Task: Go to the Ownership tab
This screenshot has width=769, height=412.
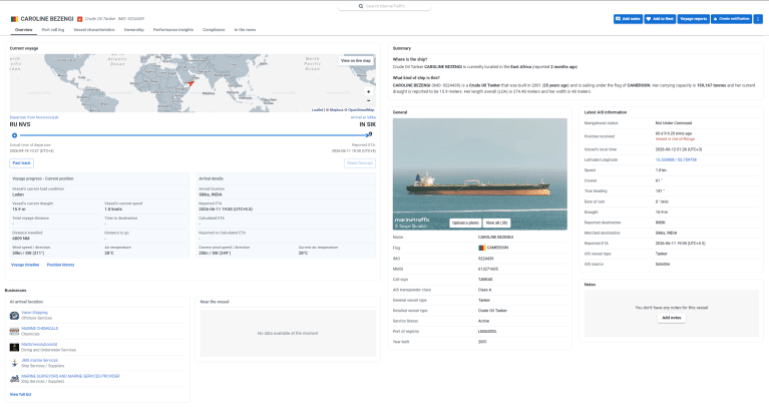Action: click(x=134, y=30)
